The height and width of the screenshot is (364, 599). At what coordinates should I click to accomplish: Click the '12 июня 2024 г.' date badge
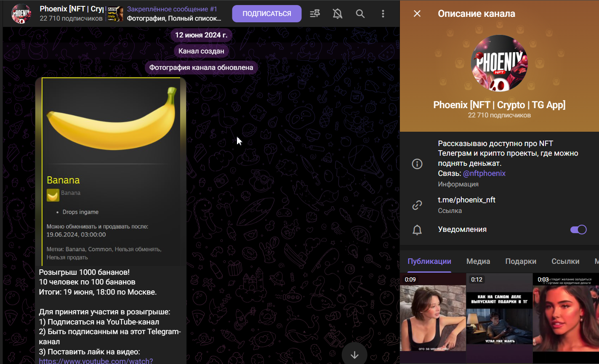201,35
